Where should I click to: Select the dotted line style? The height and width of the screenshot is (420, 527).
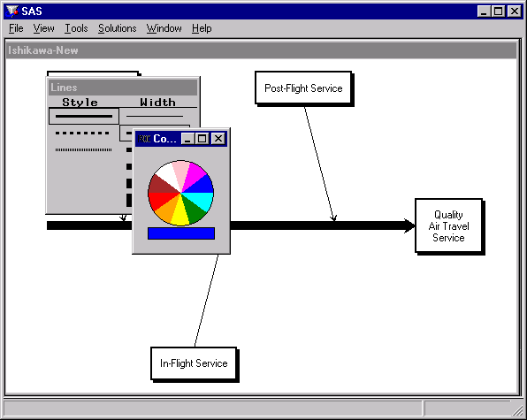tap(83, 149)
